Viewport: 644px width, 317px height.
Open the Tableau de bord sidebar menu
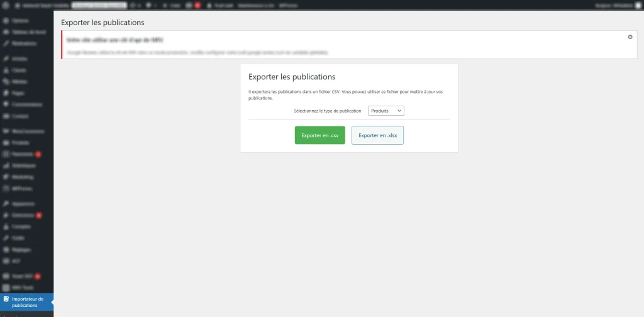click(26, 32)
